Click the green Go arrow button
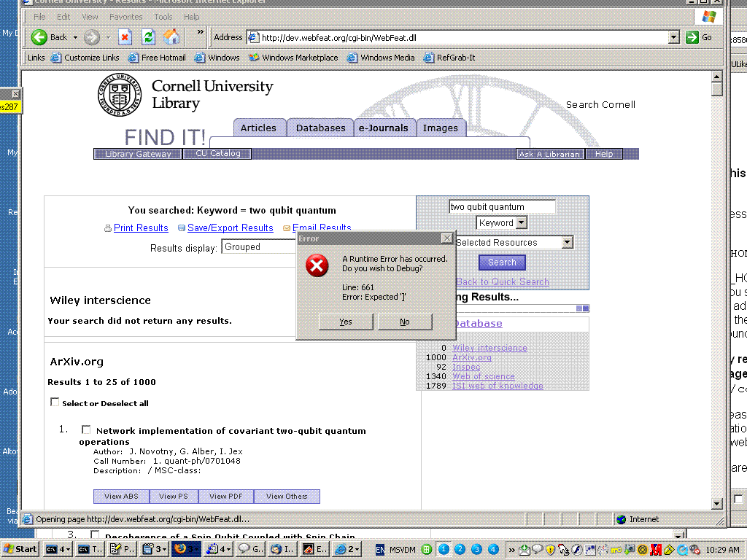Viewport: 747px width, 560px height. pyautogui.click(x=692, y=37)
